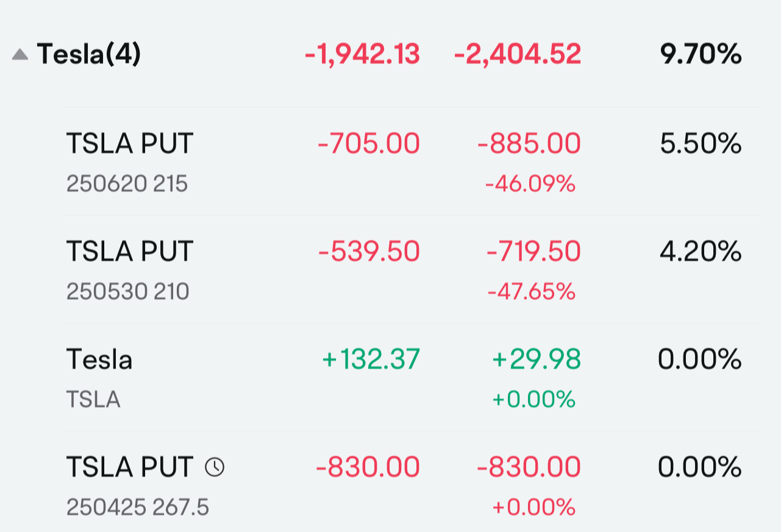The height and width of the screenshot is (532, 781).
Task: Click the 4.20% position weight
Action: pyautogui.click(x=701, y=251)
